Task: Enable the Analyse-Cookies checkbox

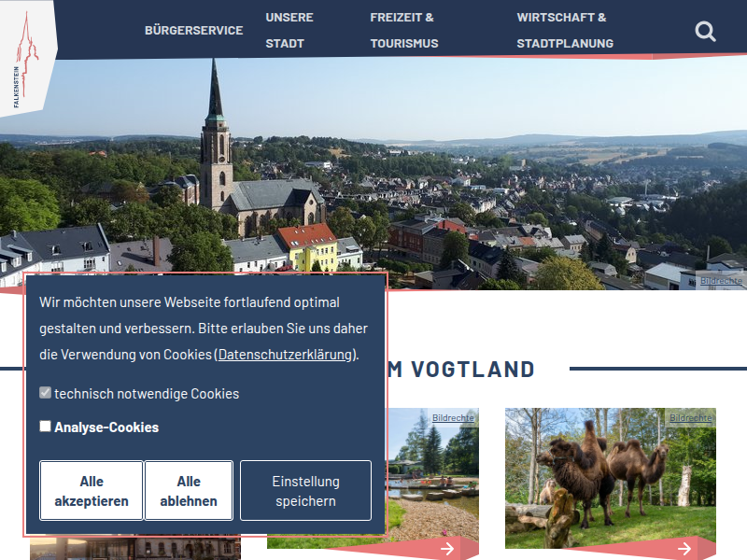Action: [x=44, y=426]
